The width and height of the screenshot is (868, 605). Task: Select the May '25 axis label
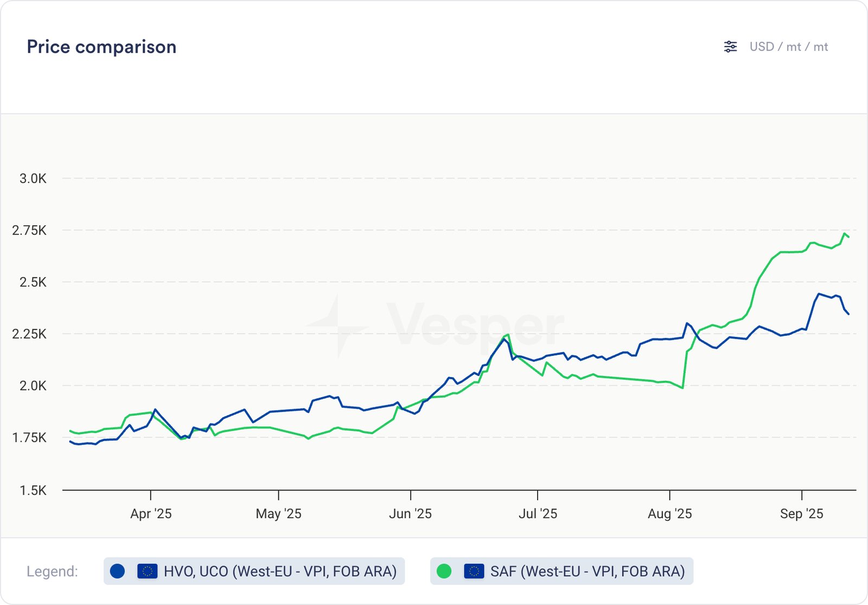click(278, 513)
